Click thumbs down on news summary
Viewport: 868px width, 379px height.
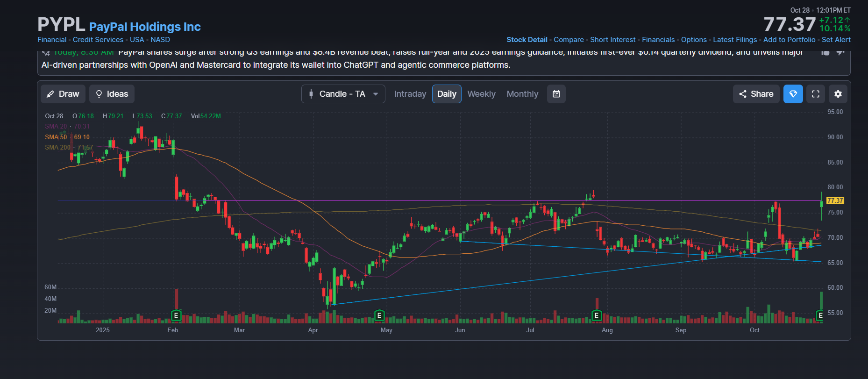[x=840, y=52]
